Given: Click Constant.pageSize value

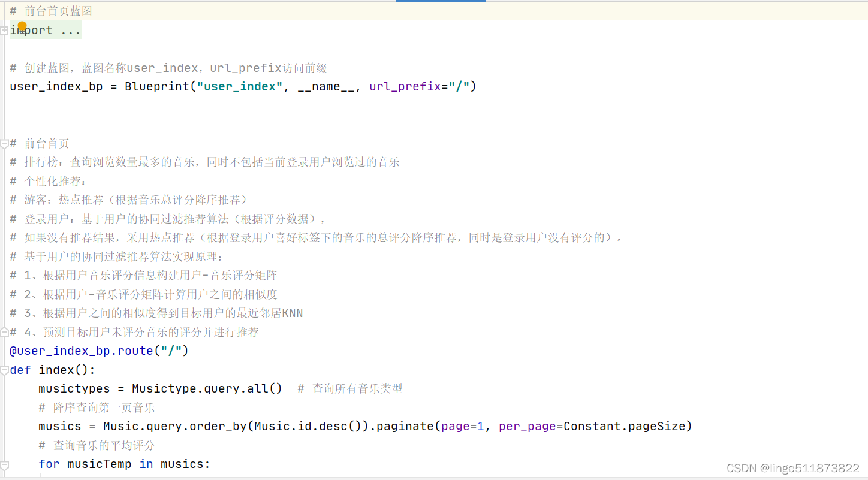Looking at the screenshot, I should pyautogui.click(x=625, y=426).
